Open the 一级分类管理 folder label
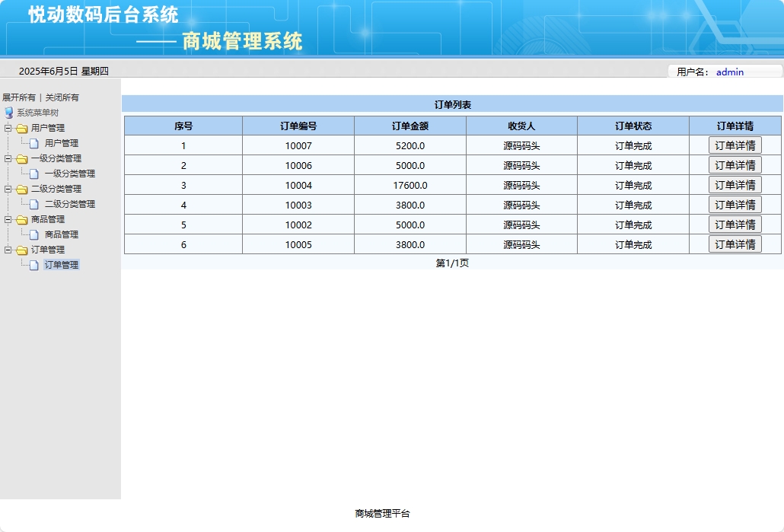 pos(56,158)
